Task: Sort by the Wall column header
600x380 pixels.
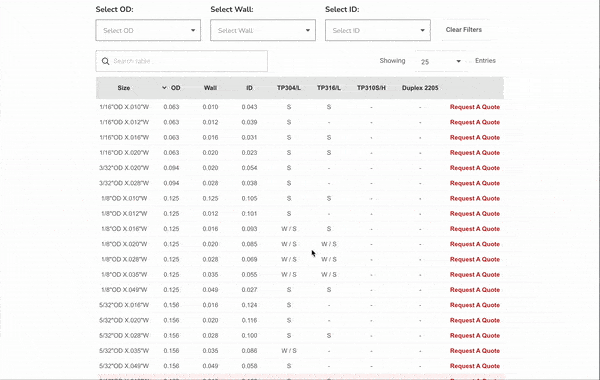Action: coord(210,88)
